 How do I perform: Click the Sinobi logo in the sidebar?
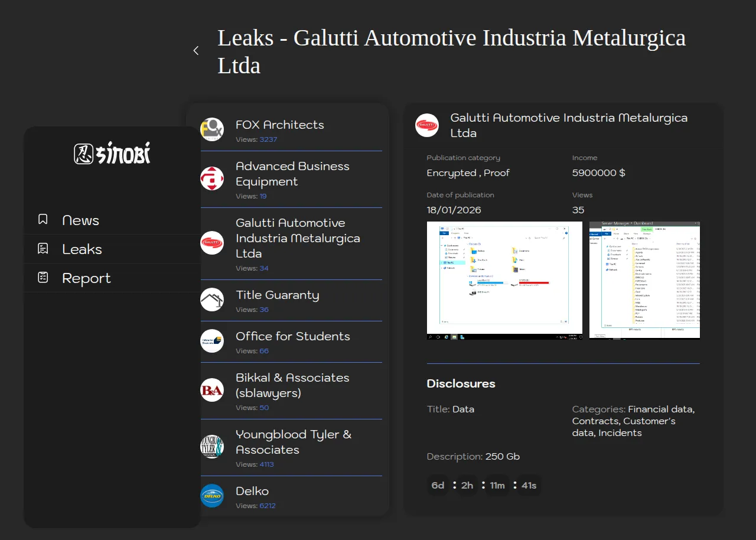point(112,154)
